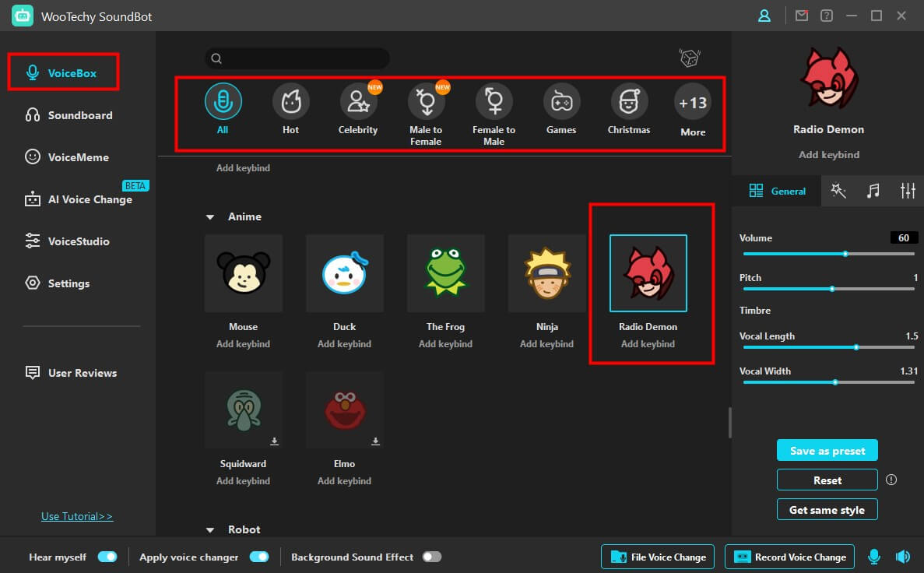The width and height of the screenshot is (924, 573).
Task: Open the user account icon
Action: 764,16
